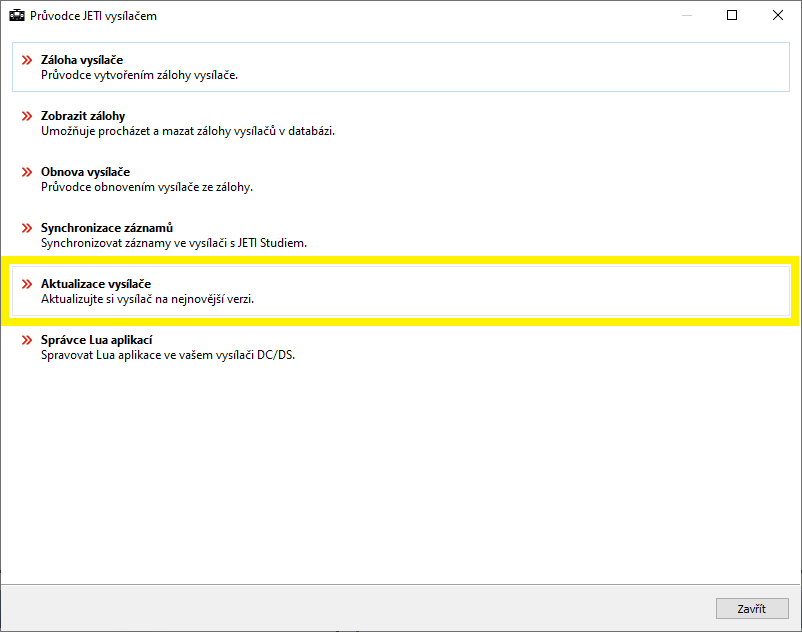Click description 'Průvodce obnovením vysílače ze zálohy.'
Screen dimensions: 802x632
click(147, 187)
